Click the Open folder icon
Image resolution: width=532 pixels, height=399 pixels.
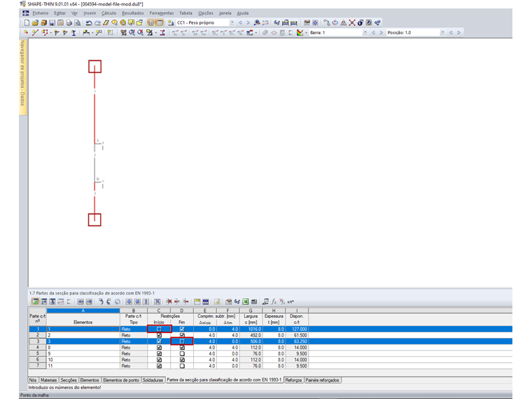point(35,22)
